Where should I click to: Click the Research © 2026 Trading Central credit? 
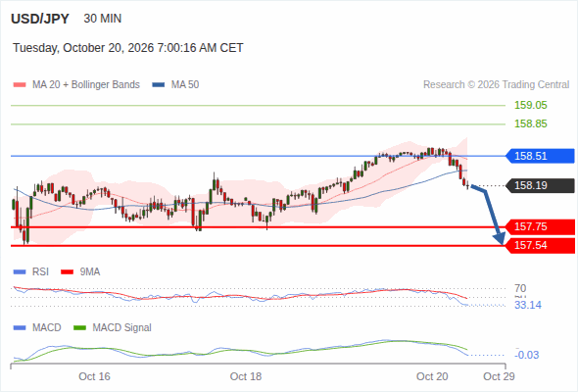click(x=496, y=85)
